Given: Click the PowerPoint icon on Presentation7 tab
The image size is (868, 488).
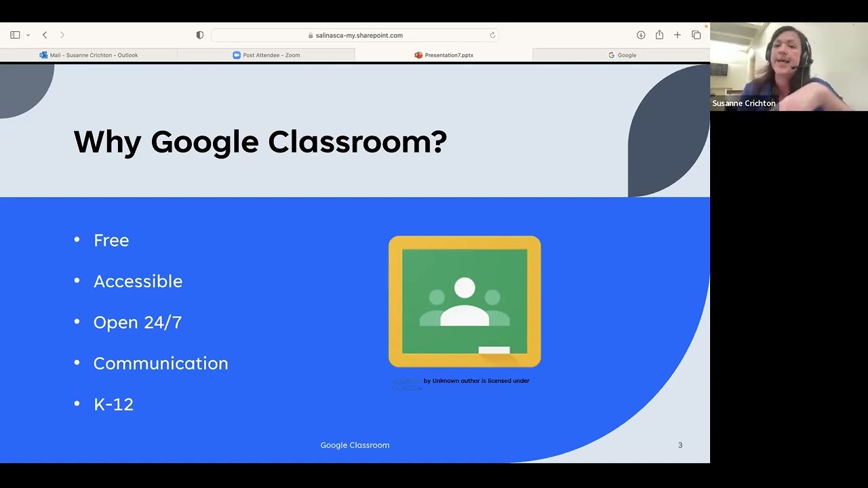Looking at the screenshot, I should point(418,55).
